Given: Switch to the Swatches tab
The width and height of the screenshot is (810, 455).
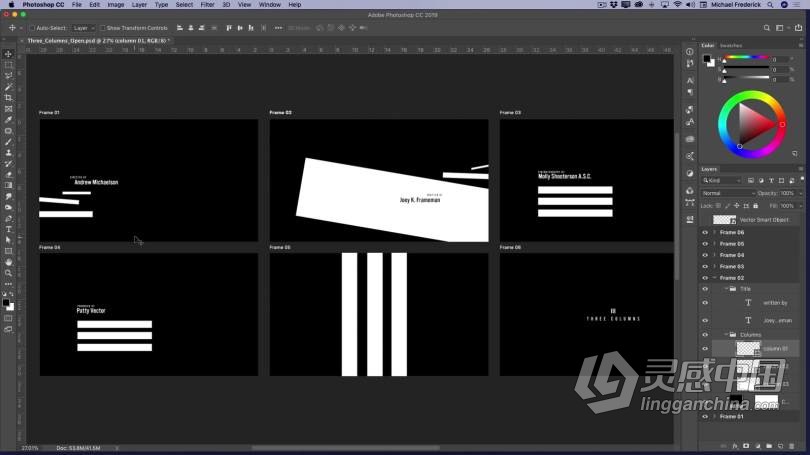Looking at the screenshot, I should coord(732,45).
